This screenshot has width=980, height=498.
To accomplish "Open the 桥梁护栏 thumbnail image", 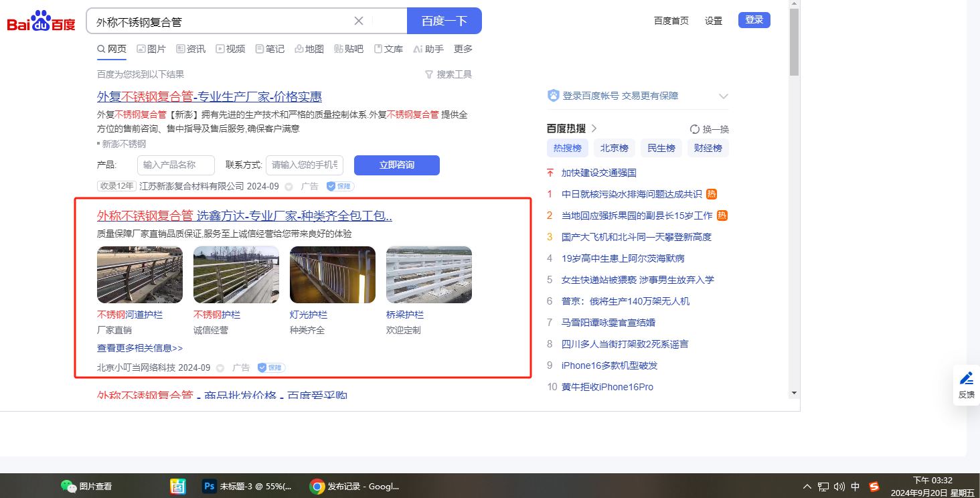I will pos(429,275).
